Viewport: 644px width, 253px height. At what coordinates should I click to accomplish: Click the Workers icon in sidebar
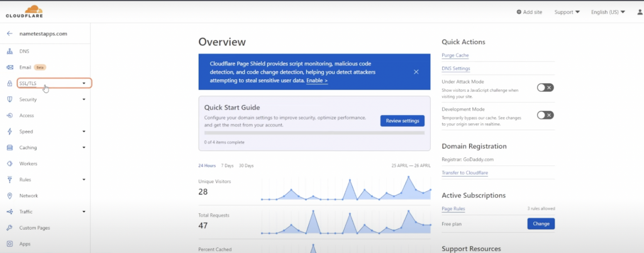pos(10,164)
